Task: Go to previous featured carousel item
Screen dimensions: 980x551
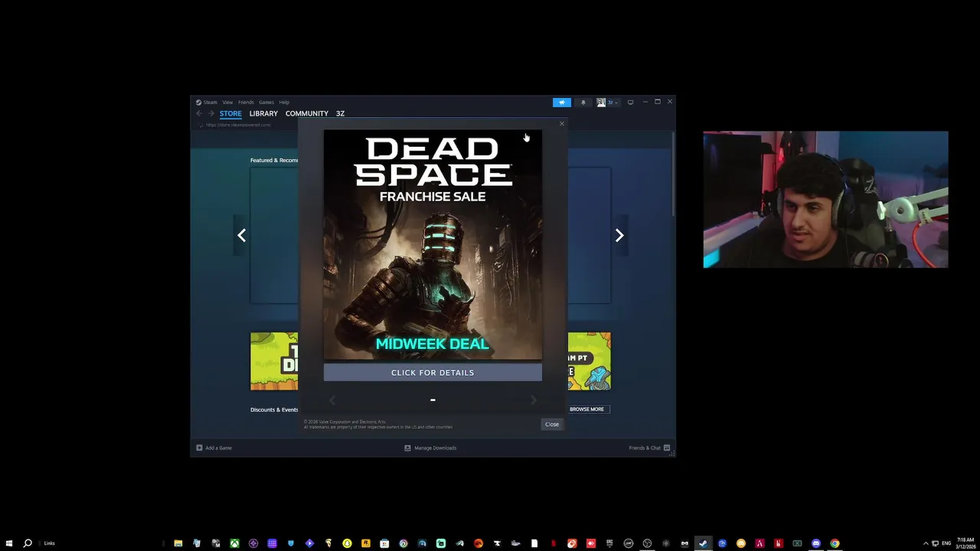Action: [241, 236]
